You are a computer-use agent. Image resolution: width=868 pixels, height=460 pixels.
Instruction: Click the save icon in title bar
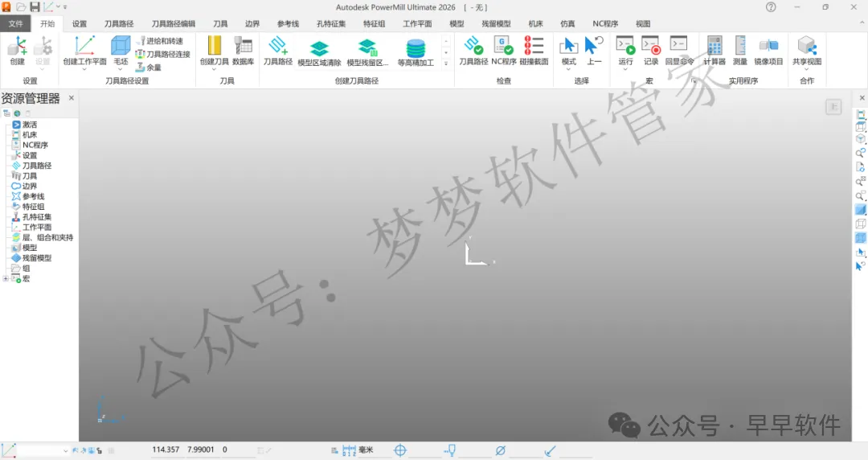pyautogui.click(x=35, y=7)
